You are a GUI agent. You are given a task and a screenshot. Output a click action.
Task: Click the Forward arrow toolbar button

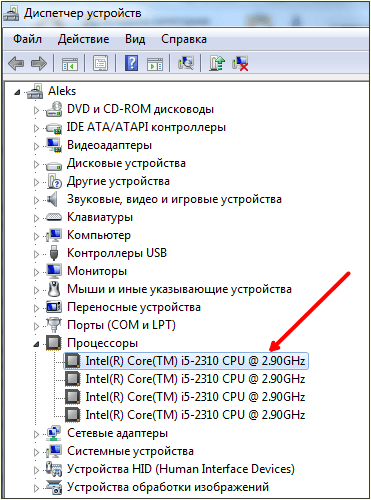(x=39, y=63)
